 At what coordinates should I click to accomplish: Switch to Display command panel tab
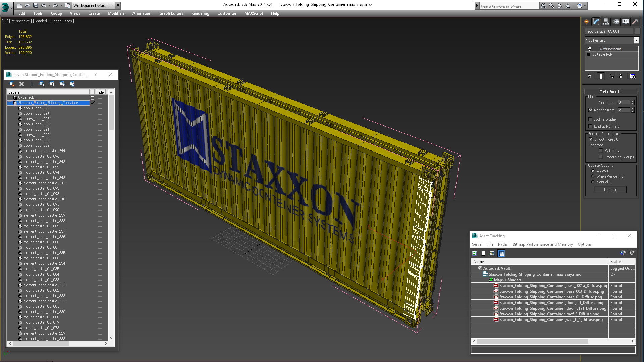click(x=626, y=22)
